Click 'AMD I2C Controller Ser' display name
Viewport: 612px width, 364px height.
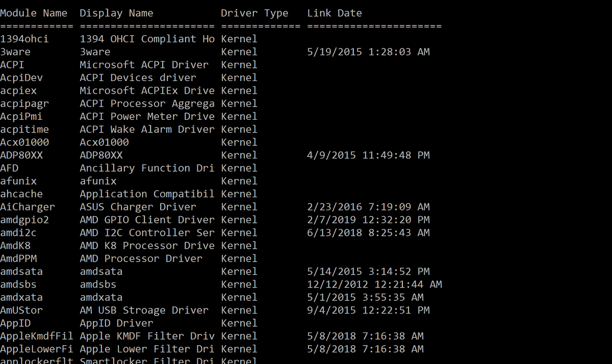tap(147, 232)
